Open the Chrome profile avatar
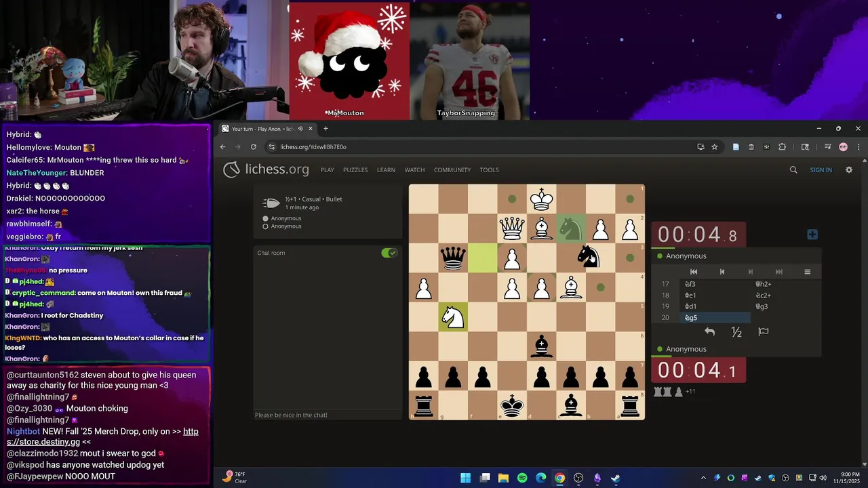 (843, 147)
